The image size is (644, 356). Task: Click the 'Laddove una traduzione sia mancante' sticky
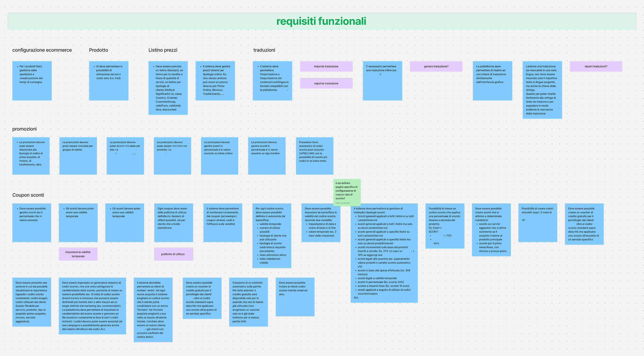point(542,90)
